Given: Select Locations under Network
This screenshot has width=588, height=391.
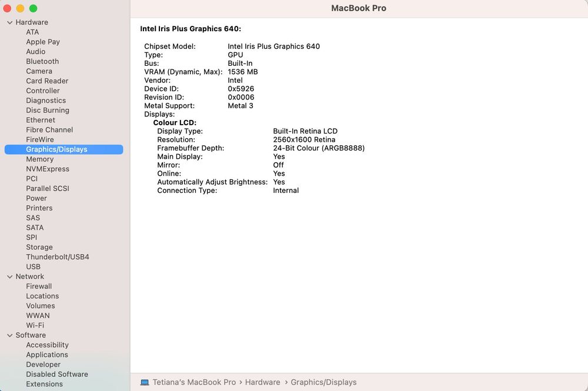Looking at the screenshot, I should click(x=42, y=296).
